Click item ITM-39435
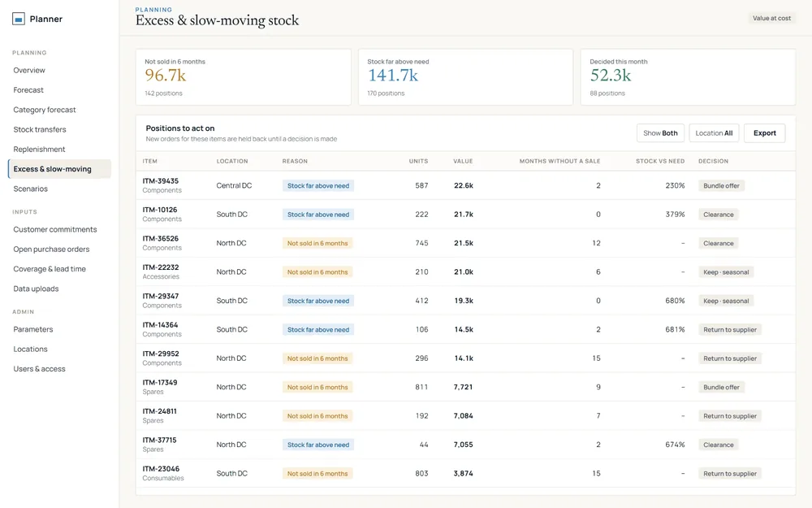This screenshot has height=508, width=812. (161, 181)
